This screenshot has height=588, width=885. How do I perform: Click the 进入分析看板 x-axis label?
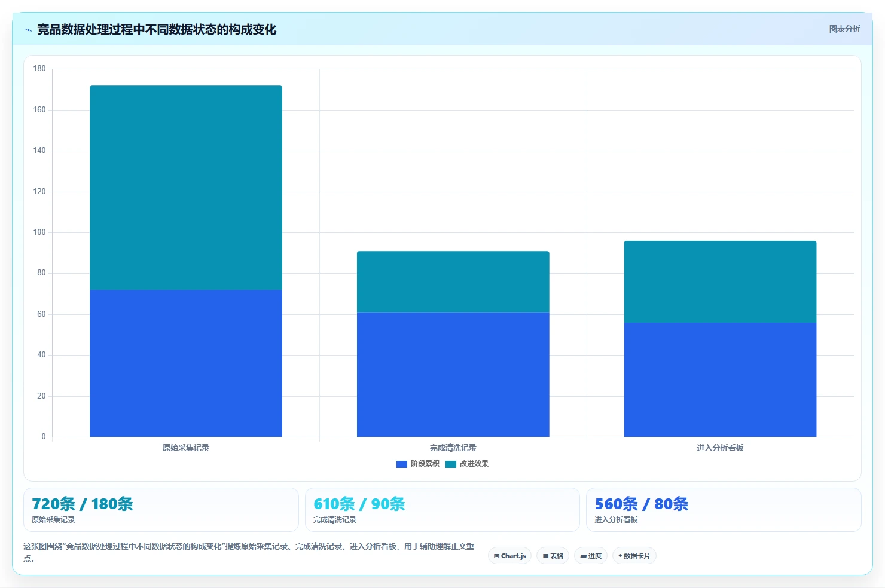(x=720, y=448)
